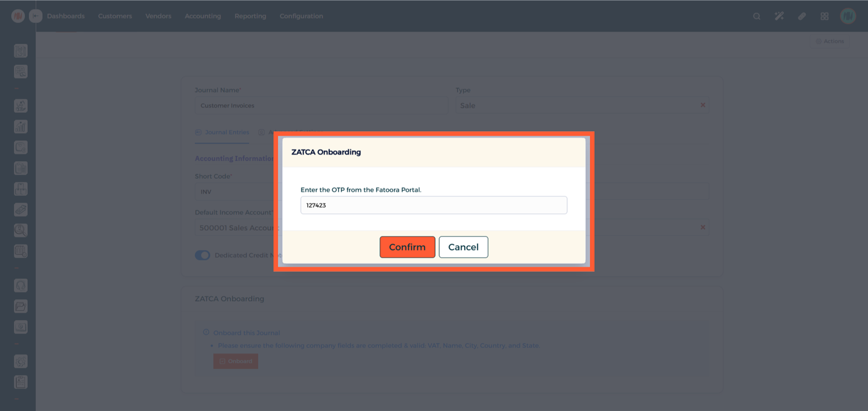
Task: Open the Actions dropdown button
Action: click(x=830, y=41)
